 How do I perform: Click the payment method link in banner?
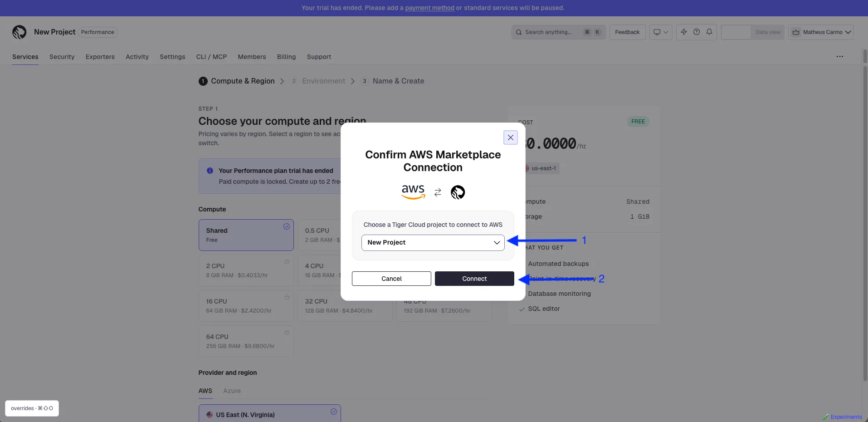pyautogui.click(x=429, y=8)
